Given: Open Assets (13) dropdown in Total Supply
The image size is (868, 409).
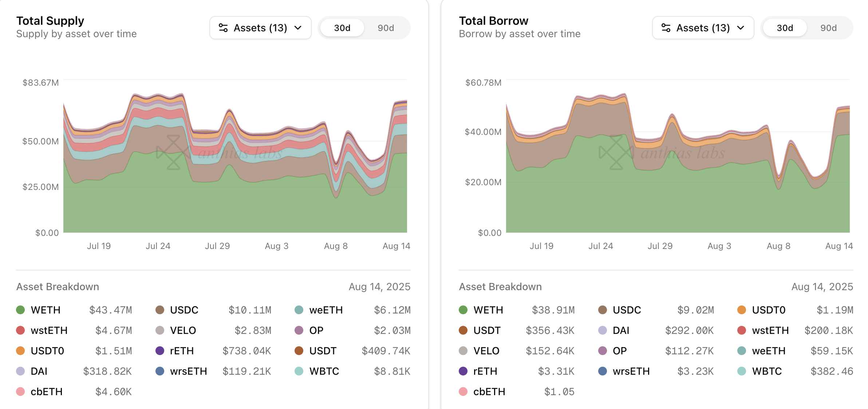Looking at the screenshot, I should (260, 28).
